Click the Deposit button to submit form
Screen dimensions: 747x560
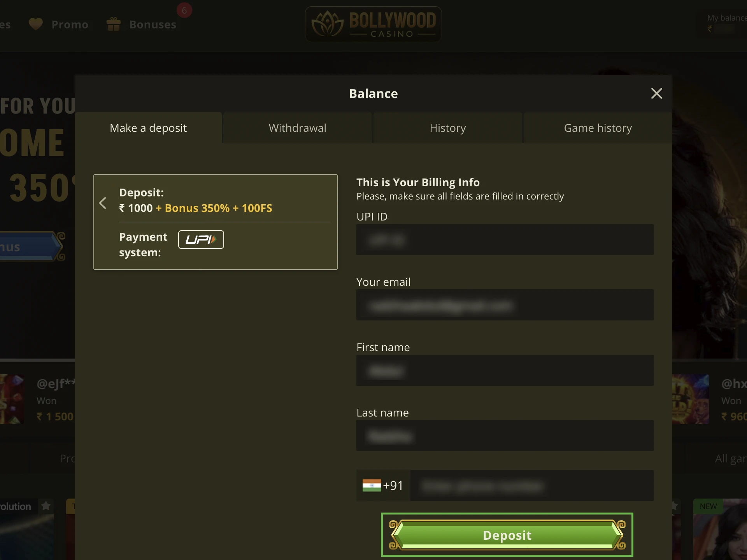click(x=507, y=535)
